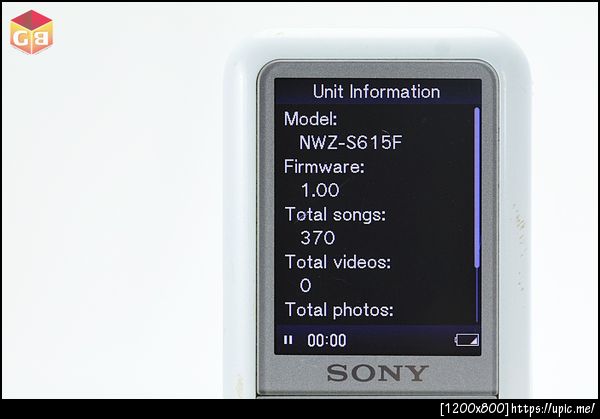The height and width of the screenshot is (419, 600).
Task: Click the video count 0
Action: coord(305,285)
